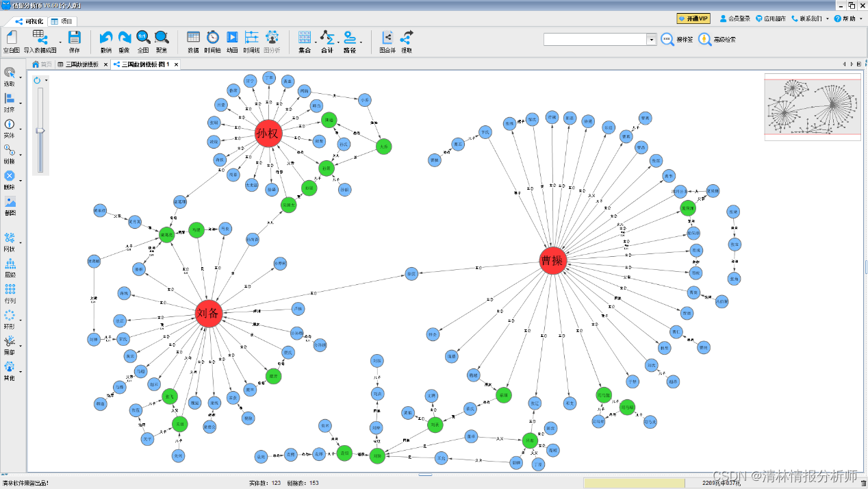Expand the 帮助 help dropdown
868x489 pixels.
[x=860, y=18]
